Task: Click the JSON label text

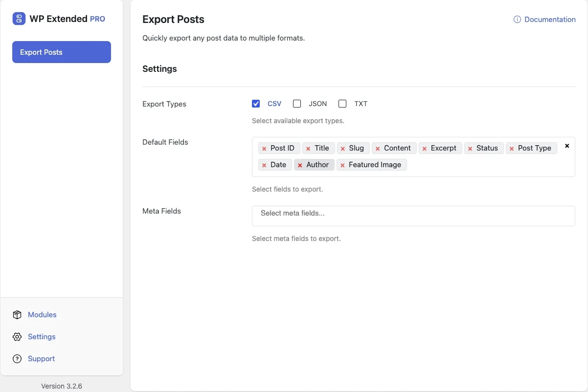Action: coord(317,104)
